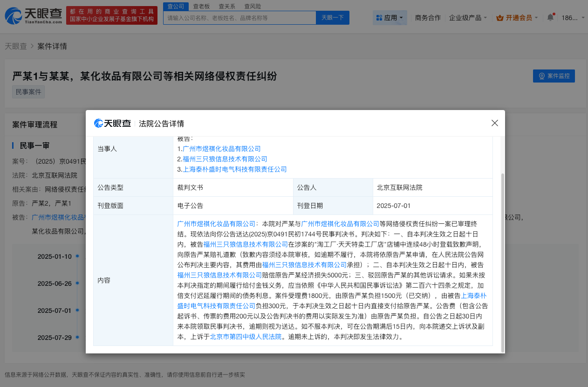Open the 商务合作 link
This screenshot has height=387, width=588.
428,18
